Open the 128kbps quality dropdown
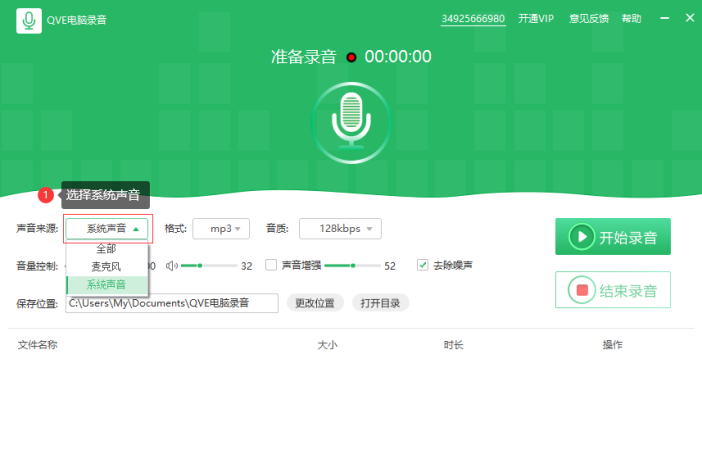Screen dimensions: 702x450 point(340,229)
